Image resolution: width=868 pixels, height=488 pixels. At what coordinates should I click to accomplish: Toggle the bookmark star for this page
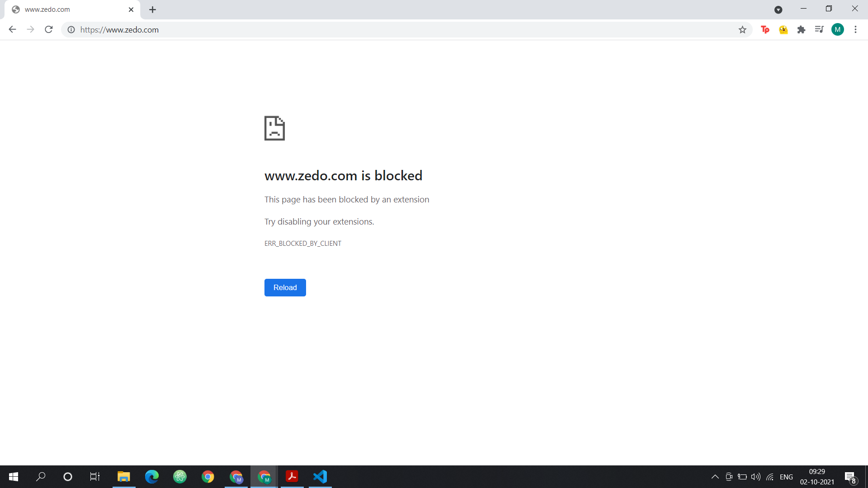pyautogui.click(x=742, y=29)
